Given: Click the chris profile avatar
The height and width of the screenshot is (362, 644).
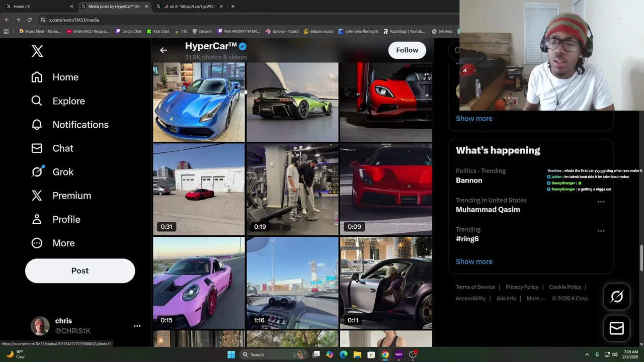Looking at the screenshot, I should [x=40, y=326].
